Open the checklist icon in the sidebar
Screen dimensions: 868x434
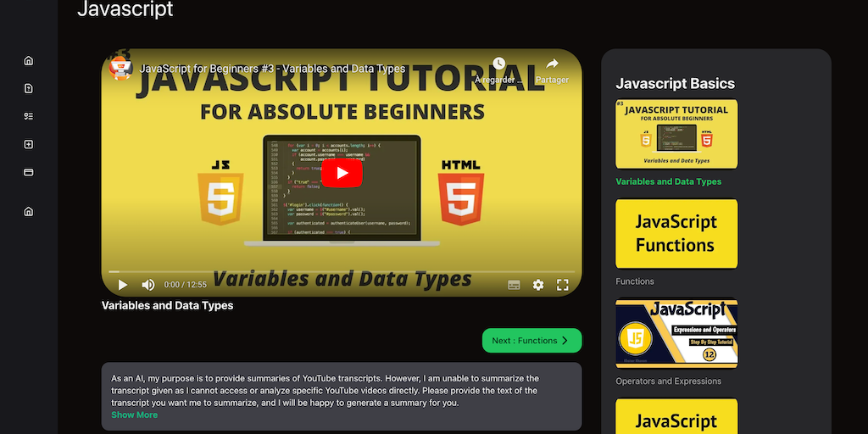pyautogui.click(x=28, y=116)
